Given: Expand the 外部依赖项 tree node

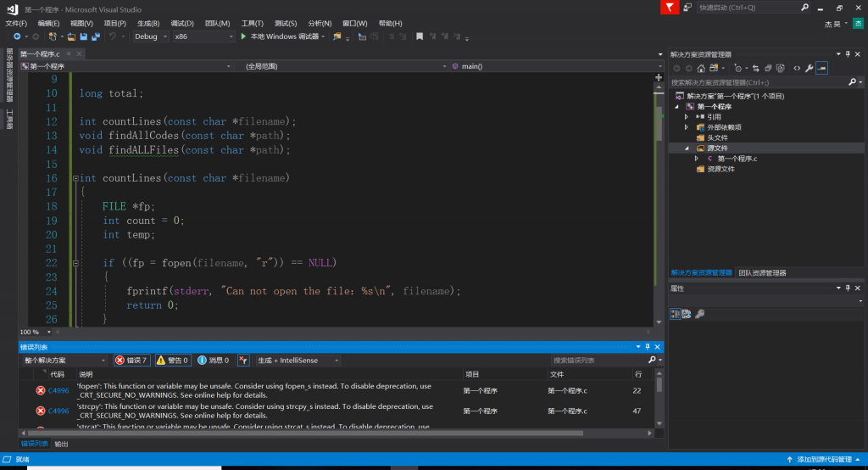Looking at the screenshot, I should click(687, 127).
